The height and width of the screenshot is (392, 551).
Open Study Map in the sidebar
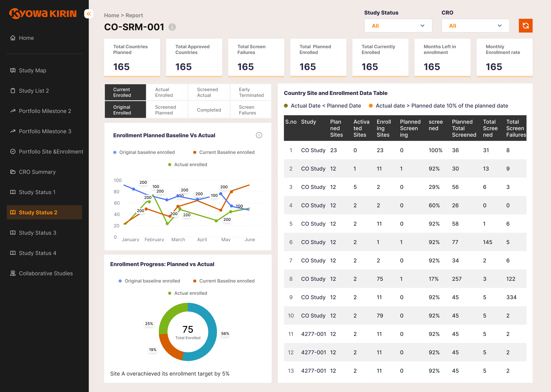pyautogui.click(x=44, y=70)
